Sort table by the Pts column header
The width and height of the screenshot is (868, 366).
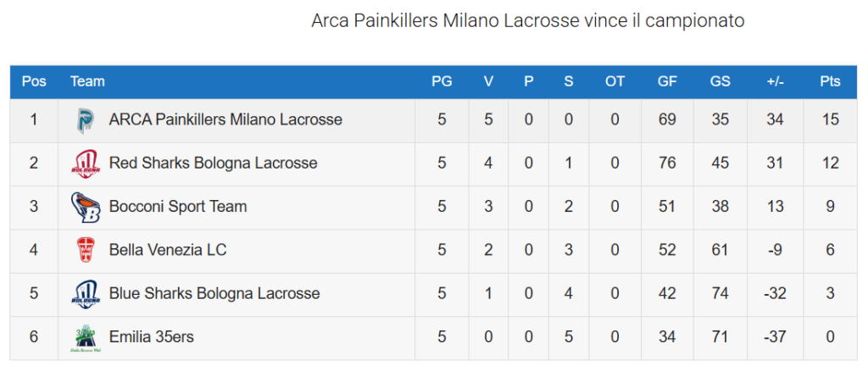click(830, 82)
